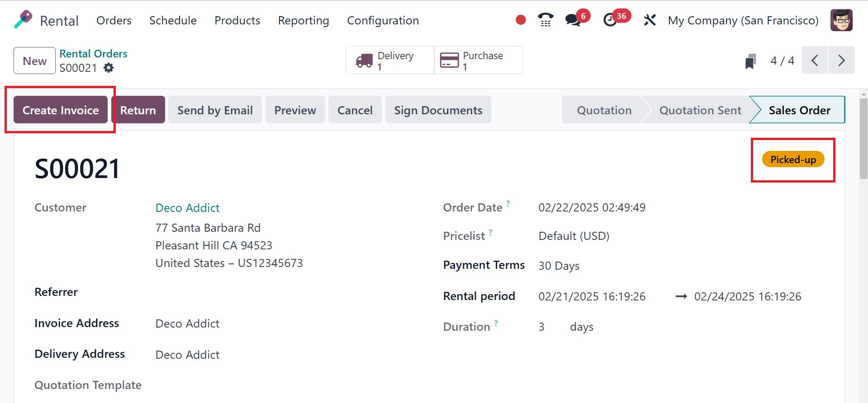868x403 pixels.
Task: Click the Create Invoice button
Action: pos(61,110)
